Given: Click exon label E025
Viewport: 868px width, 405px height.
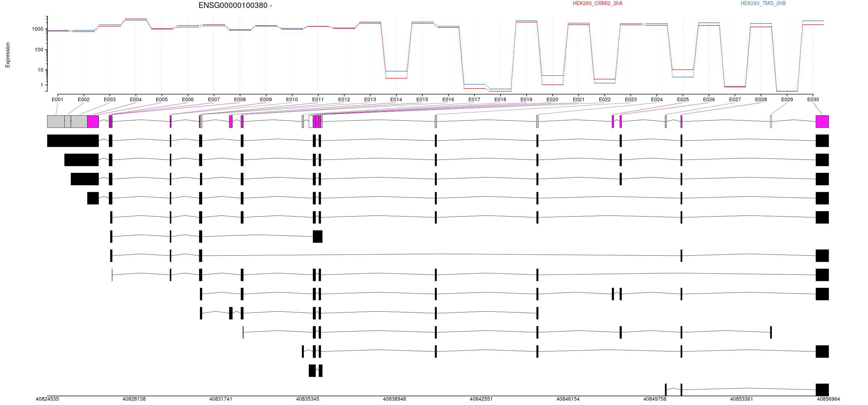Looking at the screenshot, I should [x=683, y=99].
